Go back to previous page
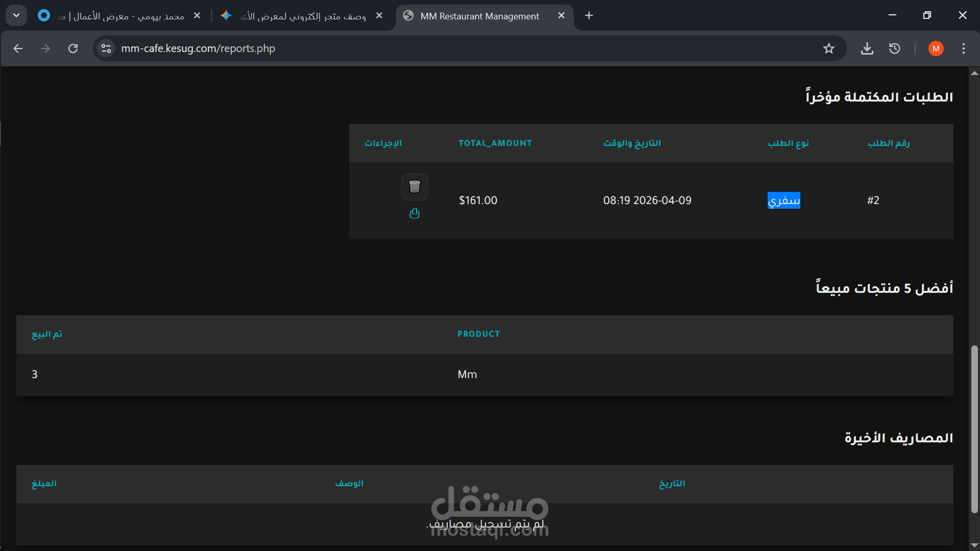Image resolution: width=980 pixels, height=551 pixels. (x=18, y=48)
